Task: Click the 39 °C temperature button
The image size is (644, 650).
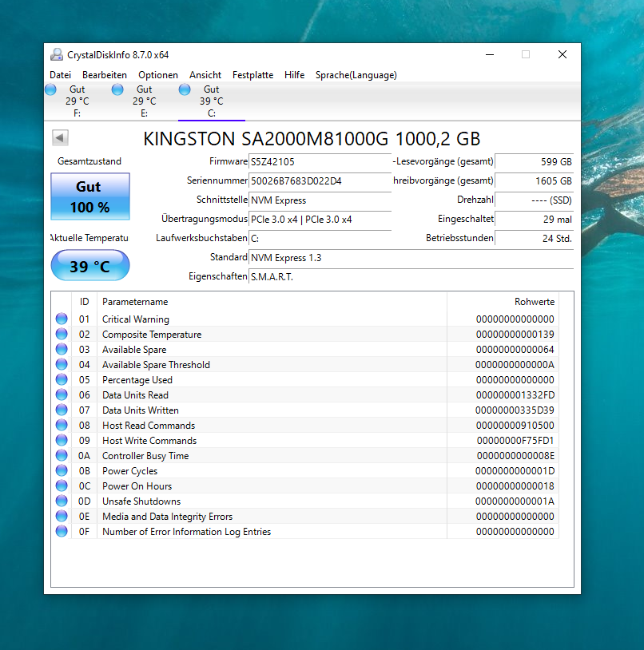Action: point(90,265)
